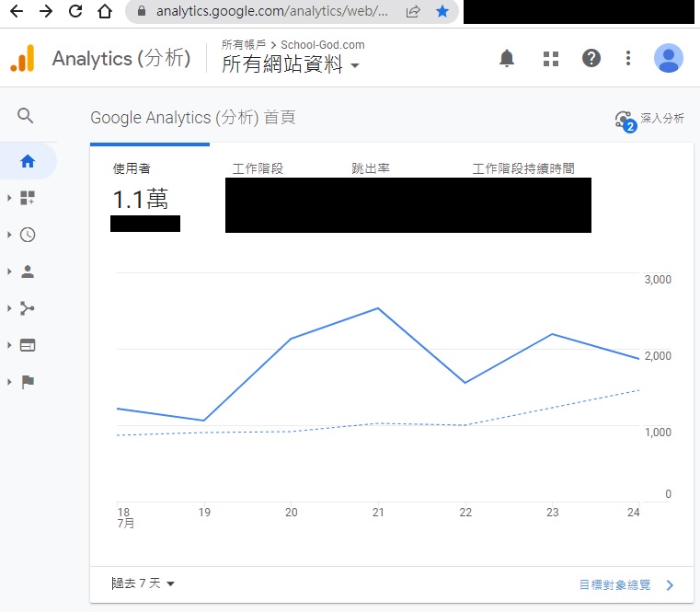The height and width of the screenshot is (612, 700).
Task: Click the share page icon in address bar
Action: pos(413,11)
